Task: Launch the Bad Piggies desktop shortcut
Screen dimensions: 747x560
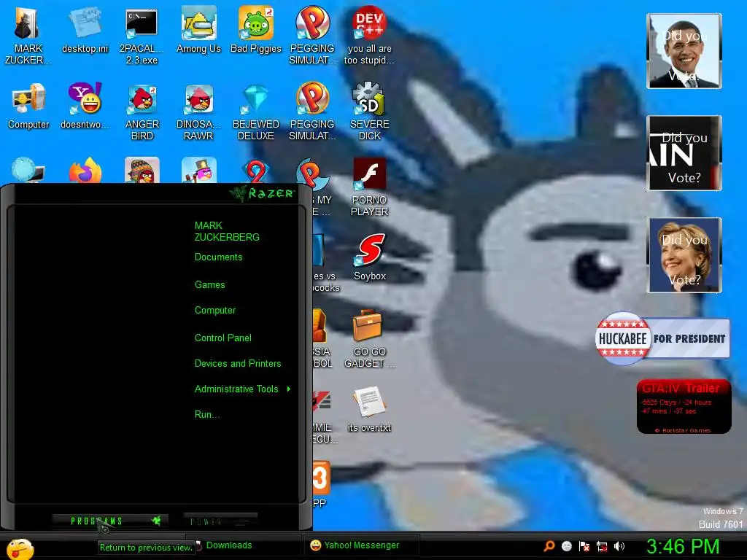Action: pos(256,29)
